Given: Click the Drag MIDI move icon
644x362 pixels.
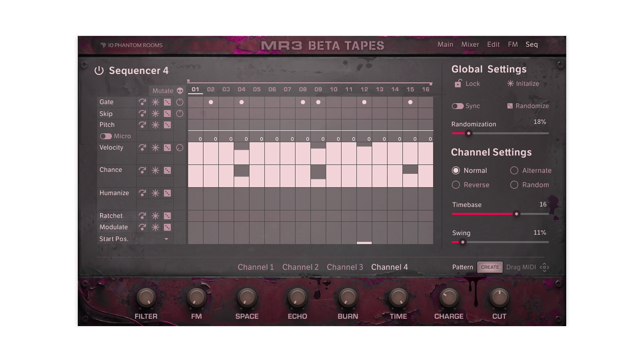Looking at the screenshot, I should pos(544,267).
